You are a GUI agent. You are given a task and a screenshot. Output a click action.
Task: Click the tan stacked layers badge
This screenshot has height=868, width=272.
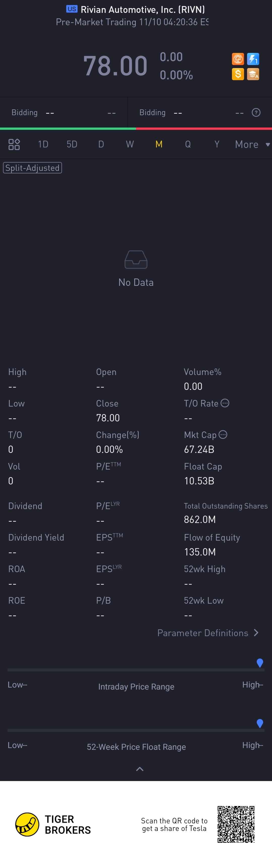pyautogui.click(x=253, y=74)
